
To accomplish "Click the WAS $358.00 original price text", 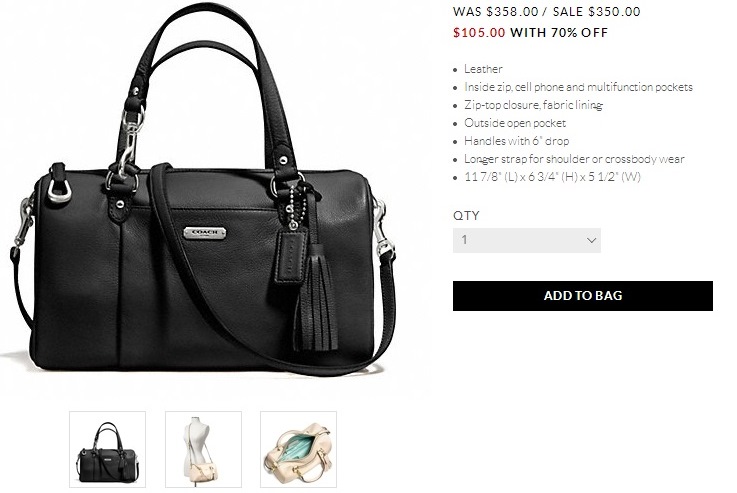I will [495, 11].
